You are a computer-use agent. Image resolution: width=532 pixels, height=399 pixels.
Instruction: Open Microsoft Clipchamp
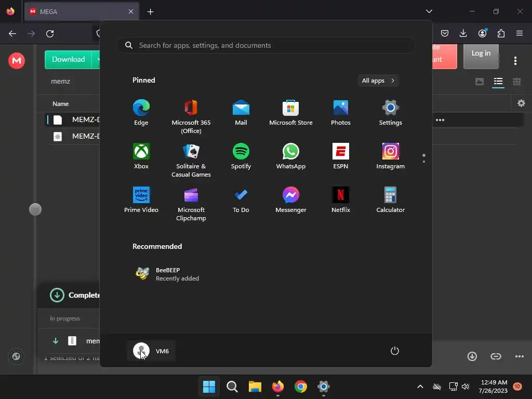coord(191,204)
